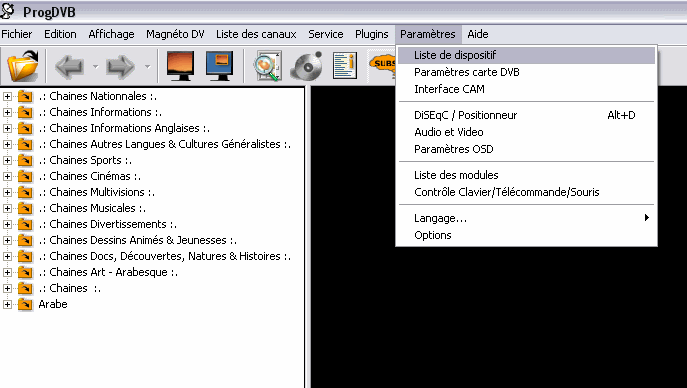The height and width of the screenshot is (388, 687).
Task: Expand Chaines Cinémas folder
Action: point(7,176)
